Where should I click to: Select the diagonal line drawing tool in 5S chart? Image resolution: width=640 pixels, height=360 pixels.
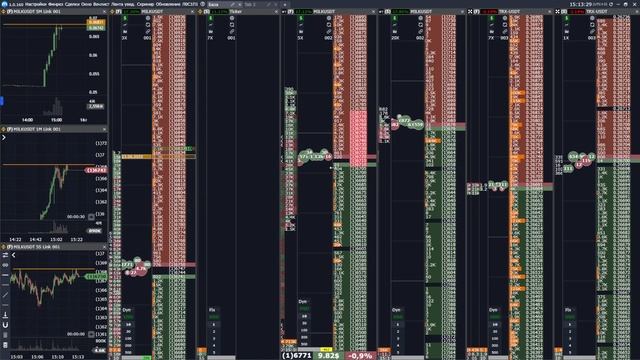(x=5, y=295)
